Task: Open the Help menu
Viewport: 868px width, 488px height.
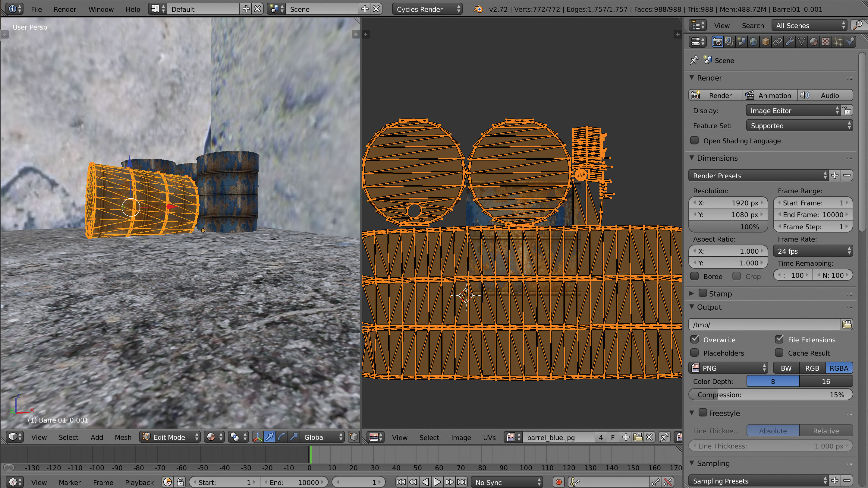Action: [133, 9]
